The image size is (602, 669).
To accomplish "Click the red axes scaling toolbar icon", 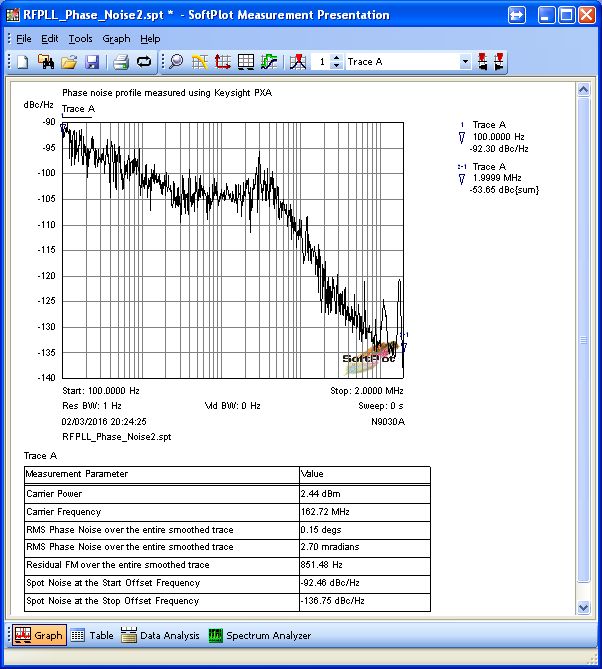I will 222,62.
